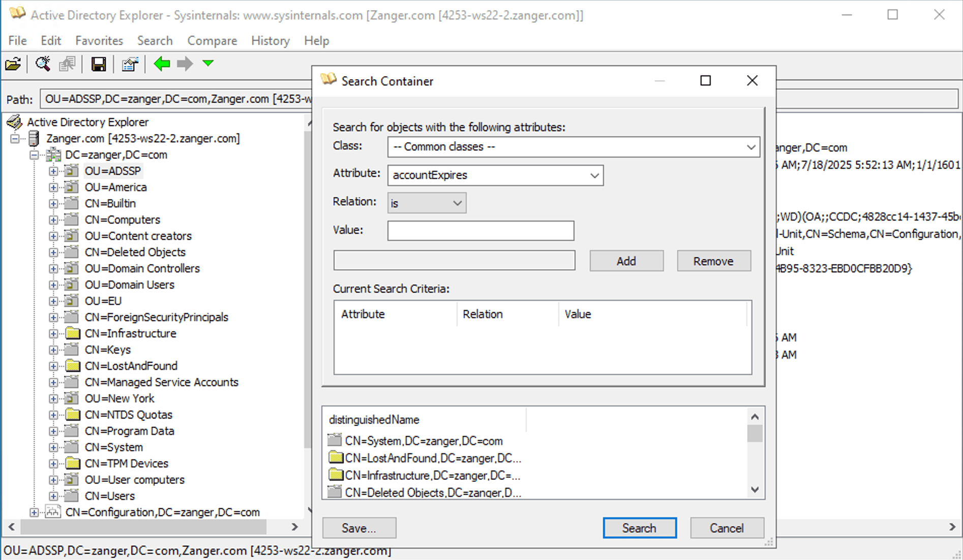Click Add to add search criteria
Viewport: 963px width, 560px height.
[626, 261]
